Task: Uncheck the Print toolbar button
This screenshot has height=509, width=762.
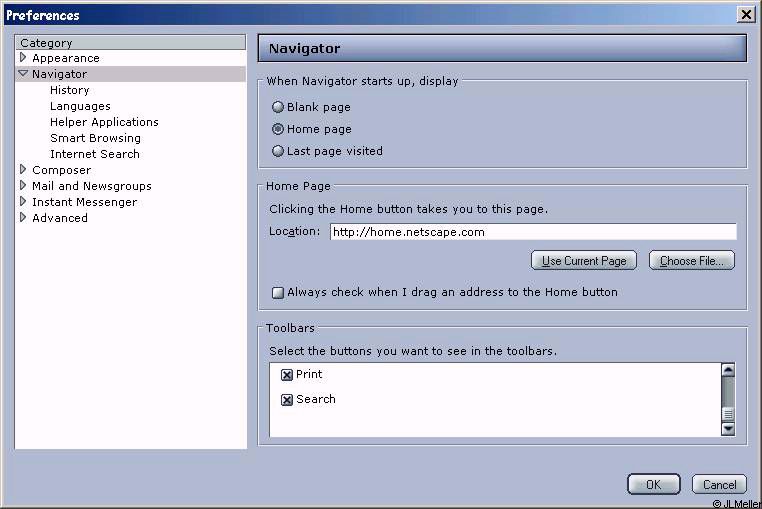Action: [x=287, y=375]
